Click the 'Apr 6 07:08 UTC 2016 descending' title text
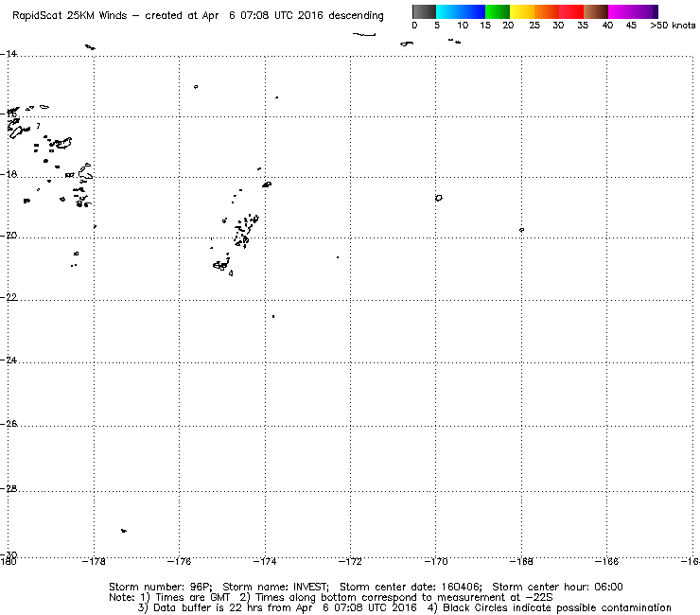This screenshot has height=615, width=700. point(293,16)
